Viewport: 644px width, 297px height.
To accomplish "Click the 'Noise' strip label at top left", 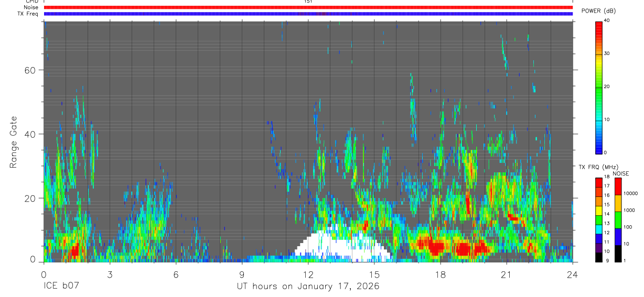I will pos(31,7).
